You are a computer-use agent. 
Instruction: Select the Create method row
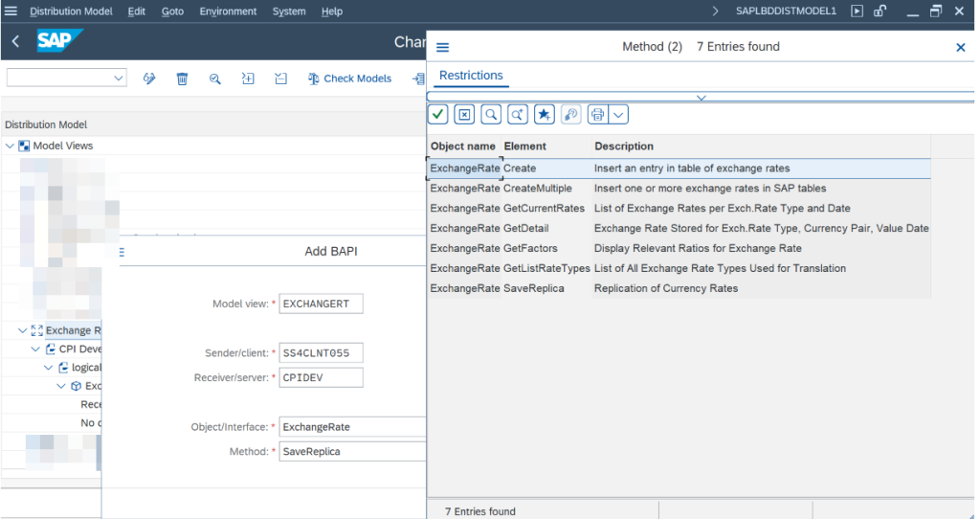679,169
